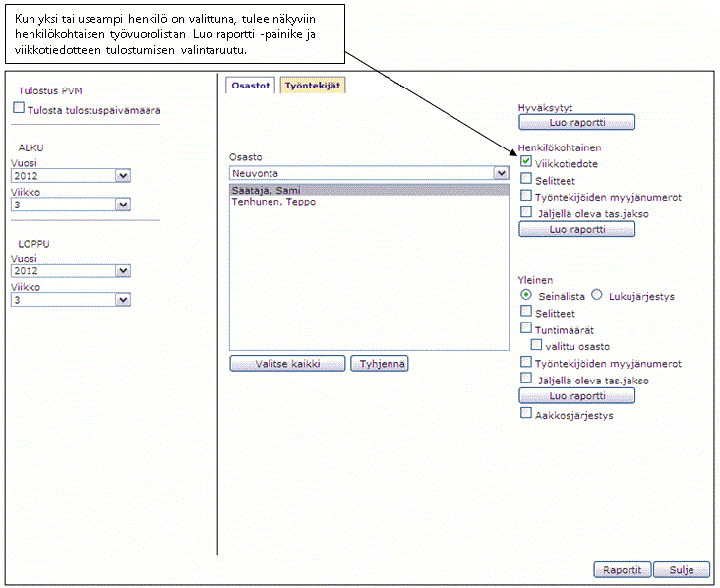Enable Tulosta tulostuspäivämäärä checkbox
Screen dimensions: 720x588
tap(19, 108)
